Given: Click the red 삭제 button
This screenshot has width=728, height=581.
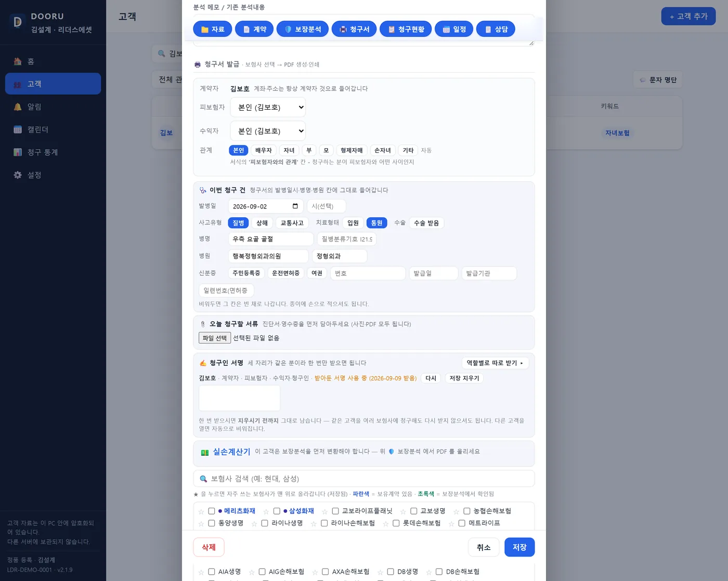Looking at the screenshot, I should coord(209,547).
